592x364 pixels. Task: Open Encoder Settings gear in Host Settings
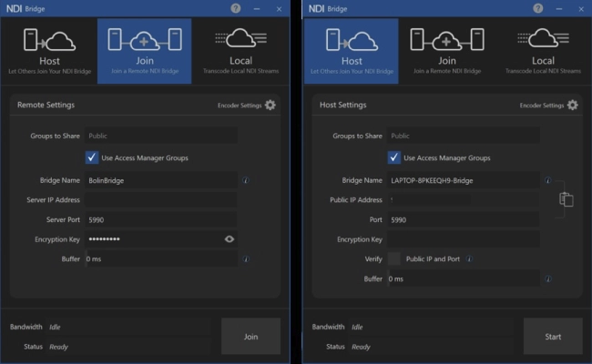tap(572, 106)
